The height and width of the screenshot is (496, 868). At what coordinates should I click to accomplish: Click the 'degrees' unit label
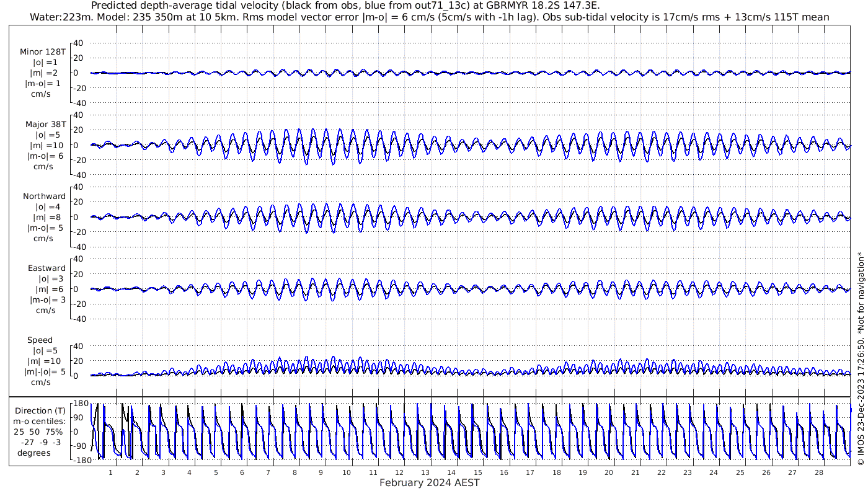[x=34, y=453]
